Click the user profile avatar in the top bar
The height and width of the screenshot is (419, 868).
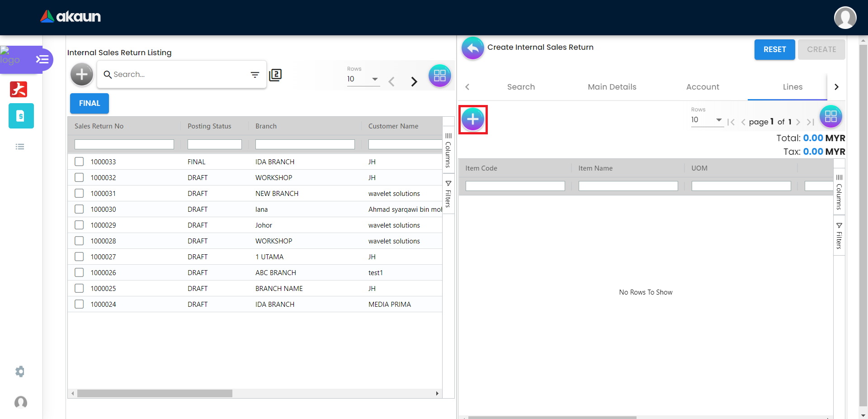(845, 18)
